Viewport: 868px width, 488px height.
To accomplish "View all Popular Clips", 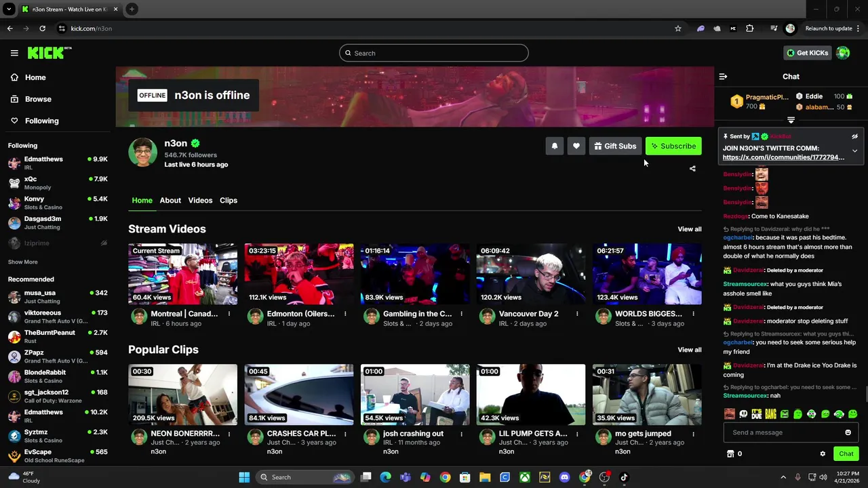I will tap(689, 350).
